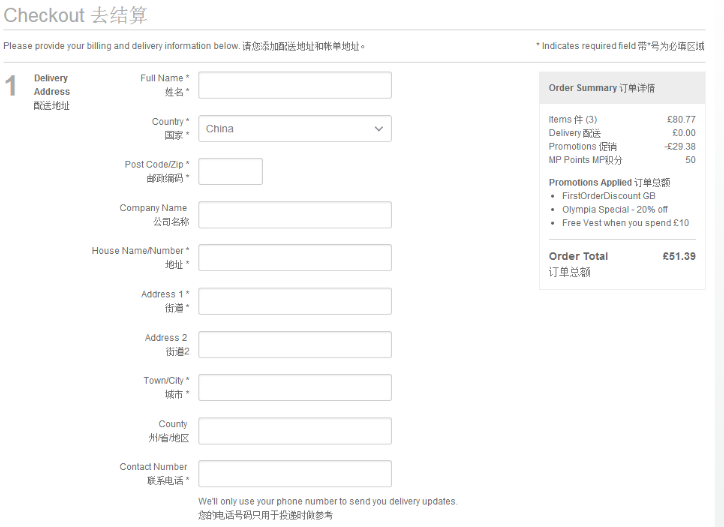Click the Promotions Applied heading
This screenshot has height=527, width=724.
pyautogui.click(x=609, y=182)
